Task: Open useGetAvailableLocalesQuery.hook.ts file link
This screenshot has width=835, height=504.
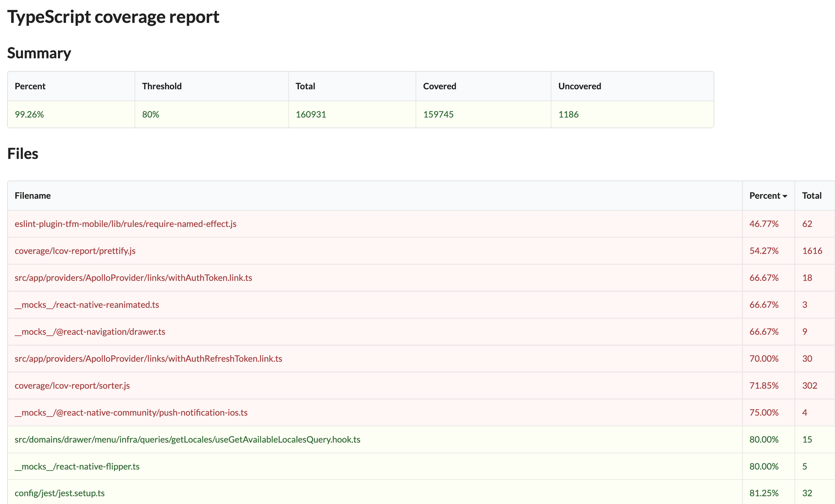Action: [x=187, y=440]
